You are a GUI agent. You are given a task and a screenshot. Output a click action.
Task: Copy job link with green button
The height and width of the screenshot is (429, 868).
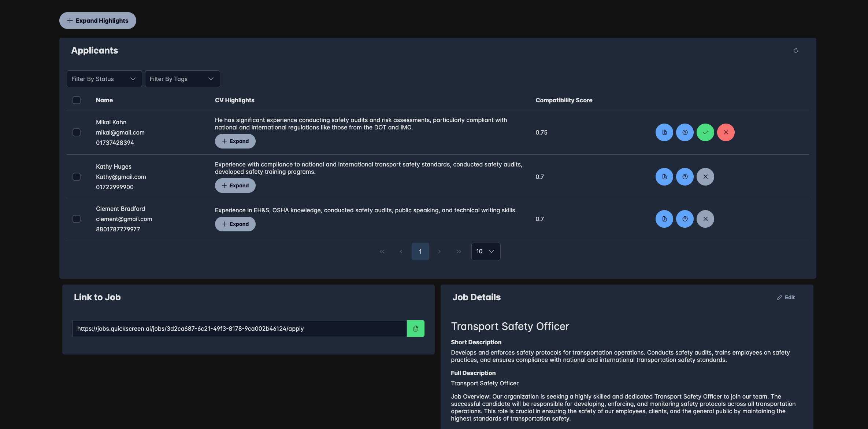[415, 329]
